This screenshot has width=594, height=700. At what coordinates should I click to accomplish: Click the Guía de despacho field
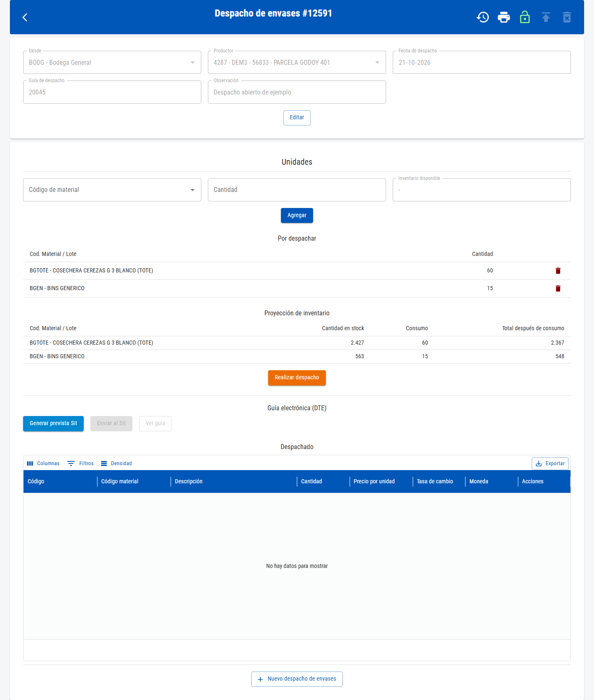tap(112, 92)
